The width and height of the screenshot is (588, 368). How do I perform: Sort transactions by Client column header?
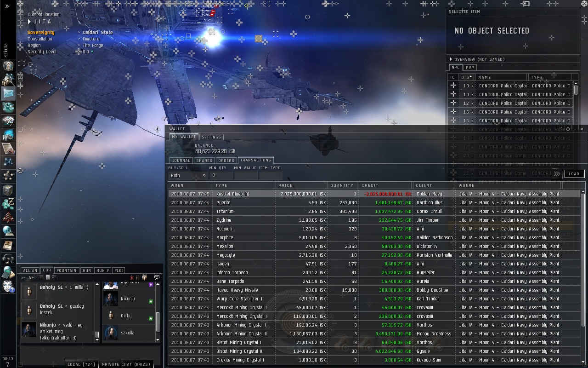[434, 185]
